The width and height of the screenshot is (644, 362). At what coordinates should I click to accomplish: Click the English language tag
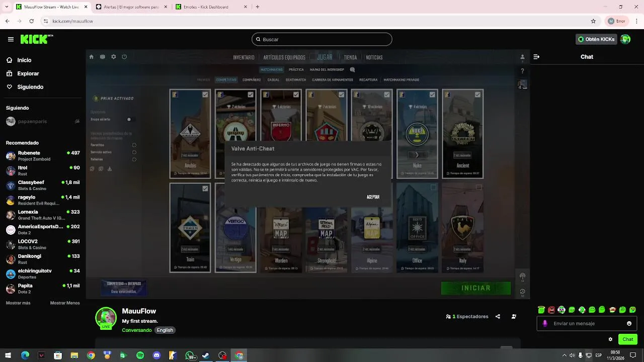(165, 330)
